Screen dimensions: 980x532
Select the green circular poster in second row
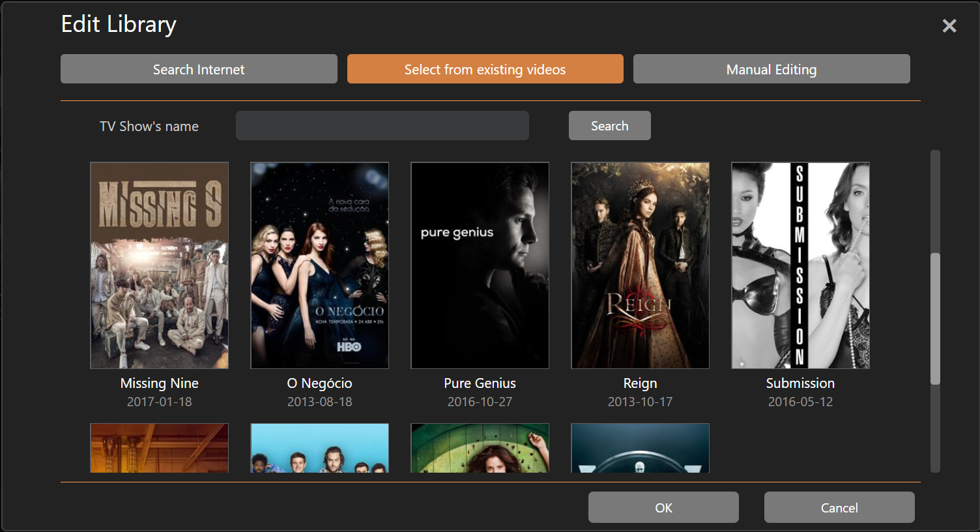click(480, 448)
